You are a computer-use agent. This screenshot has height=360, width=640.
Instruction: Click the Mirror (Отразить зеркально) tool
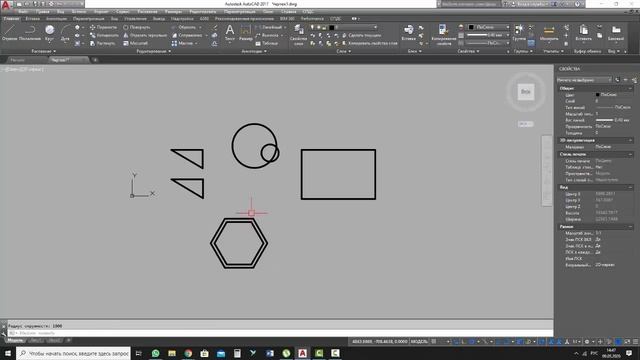pos(145,35)
